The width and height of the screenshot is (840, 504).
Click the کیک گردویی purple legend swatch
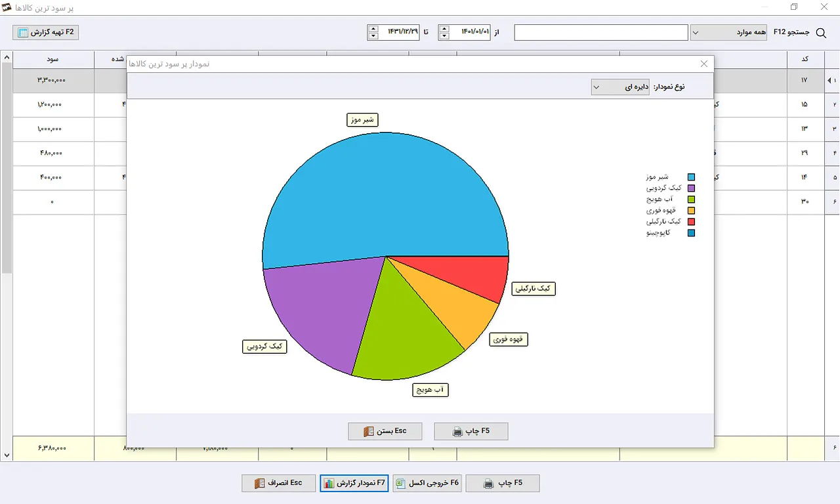click(x=691, y=188)
